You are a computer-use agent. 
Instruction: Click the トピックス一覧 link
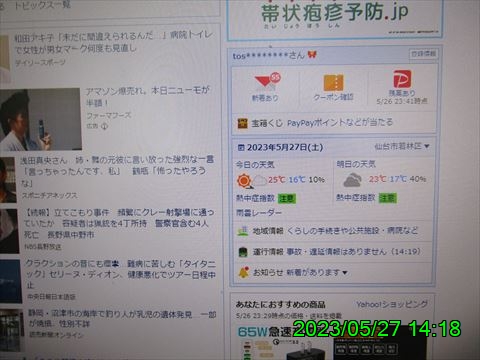pos(42,5)
